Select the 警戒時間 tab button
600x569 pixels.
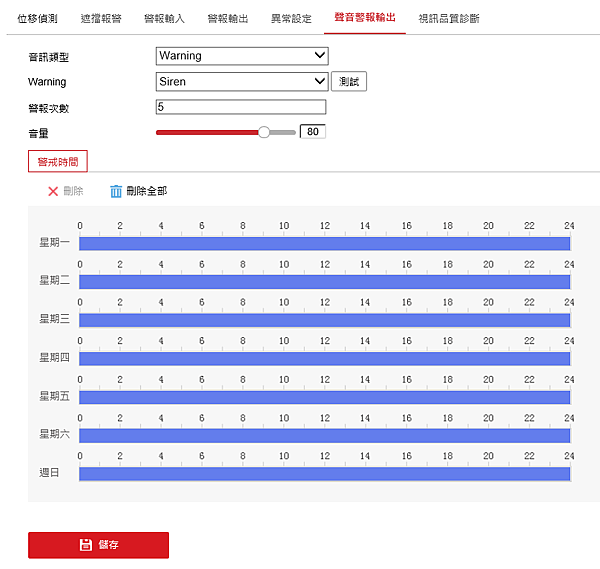click(x=58, y=161)
